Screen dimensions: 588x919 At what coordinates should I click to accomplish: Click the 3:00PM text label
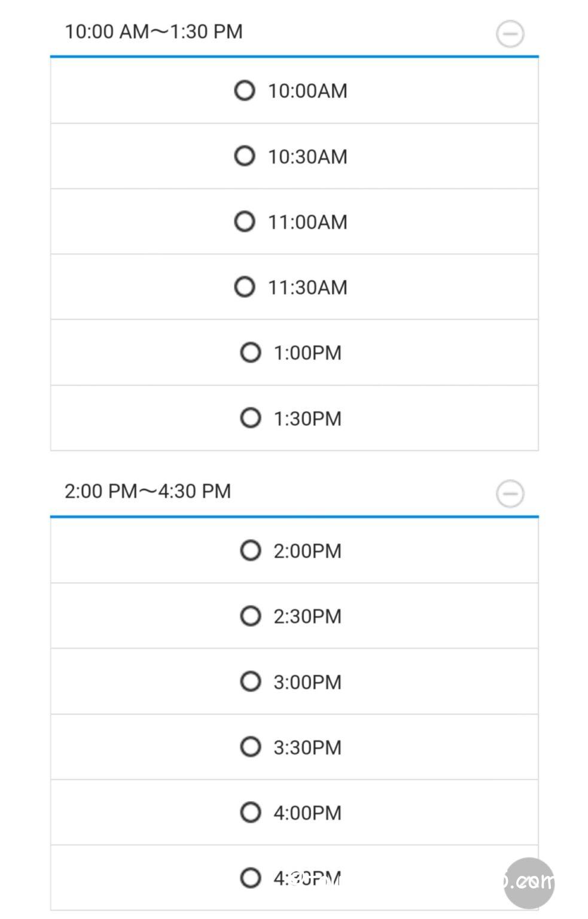307,682
